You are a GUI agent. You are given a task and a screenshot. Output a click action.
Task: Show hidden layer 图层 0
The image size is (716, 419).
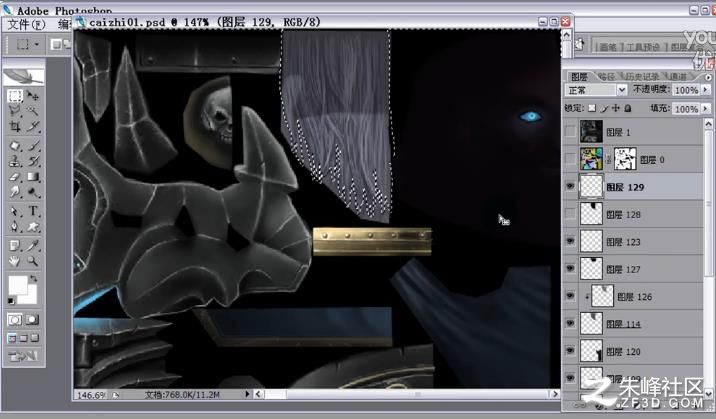tap(570, 159)
